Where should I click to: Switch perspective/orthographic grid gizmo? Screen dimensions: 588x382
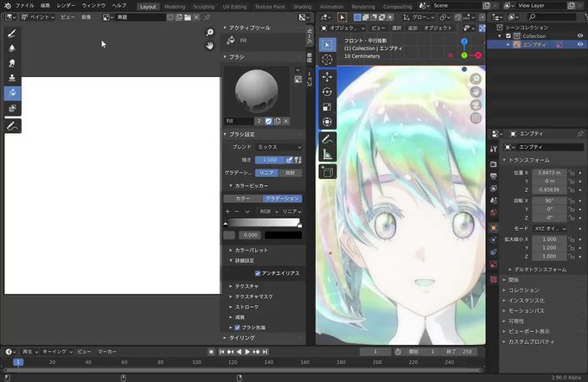click(476, 118)
